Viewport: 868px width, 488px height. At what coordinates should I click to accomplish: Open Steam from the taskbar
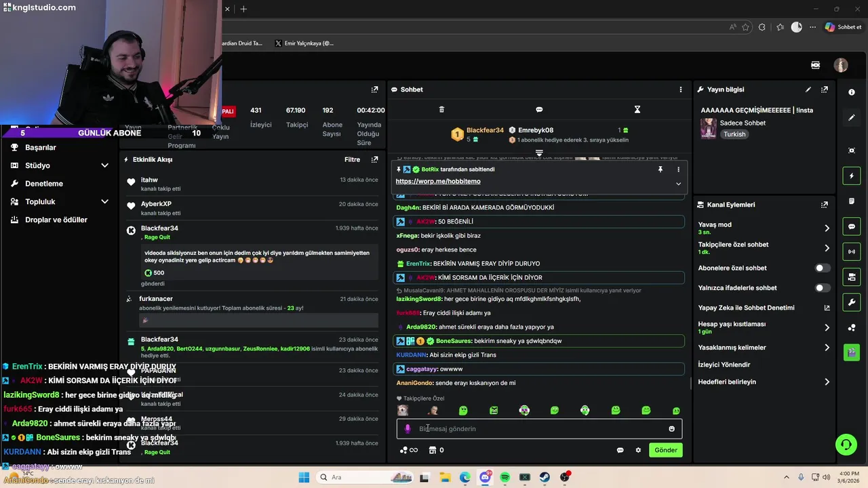pos(545,477)
